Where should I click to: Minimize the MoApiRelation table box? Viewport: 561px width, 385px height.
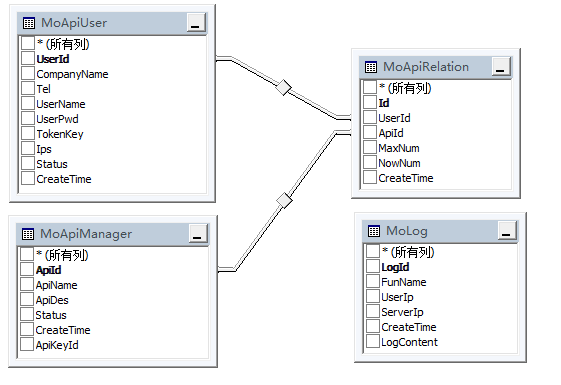pyautogui.click(x=501, y=67)
